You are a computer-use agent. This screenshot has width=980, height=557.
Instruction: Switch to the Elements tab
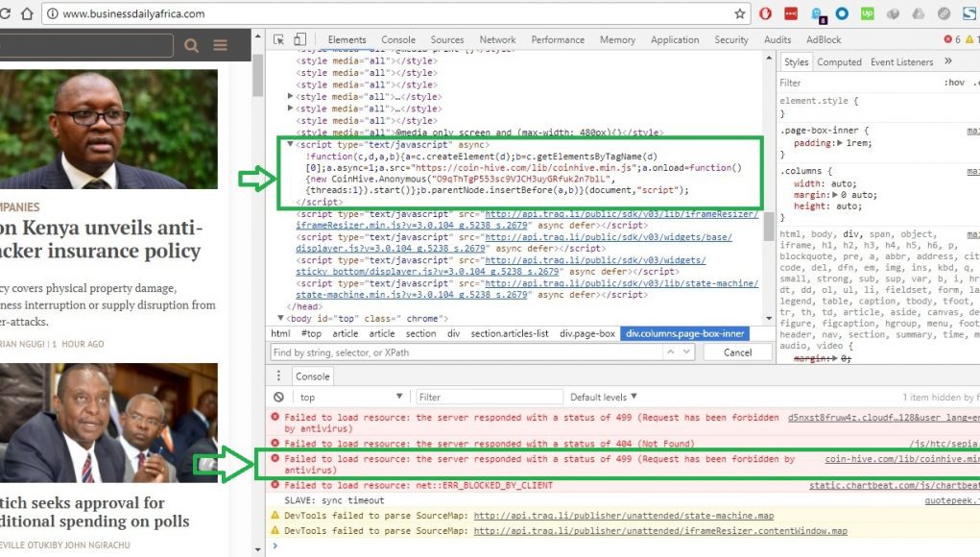347,39
